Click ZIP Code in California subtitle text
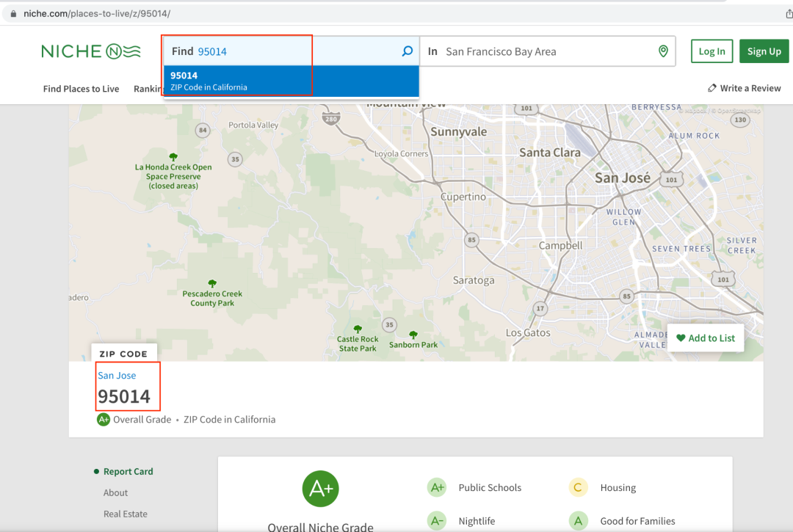Image resolution: width=793 pixels, height=532 pixels. [x=230, y=419]
